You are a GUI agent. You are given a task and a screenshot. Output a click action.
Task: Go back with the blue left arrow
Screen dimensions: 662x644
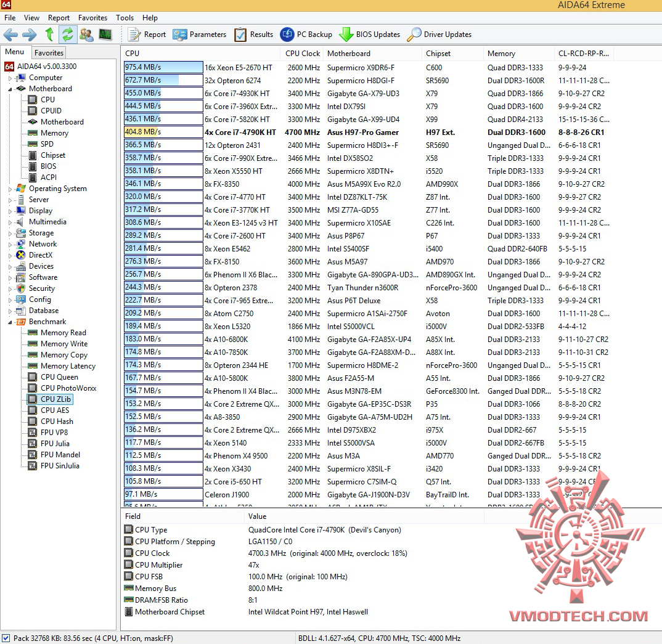pos(10,35)
